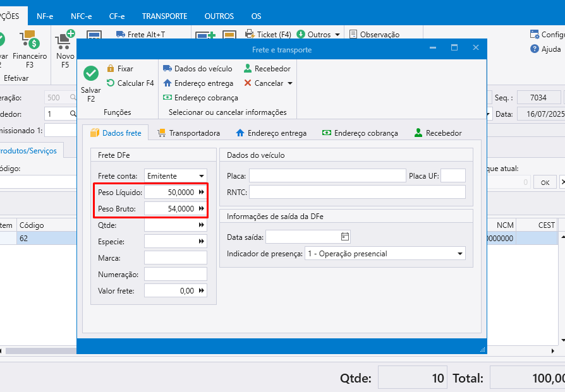Click the search magnifier beside Vendedor field
The image size is (565, 392).
pyautogui.click(x=73, y=114)
